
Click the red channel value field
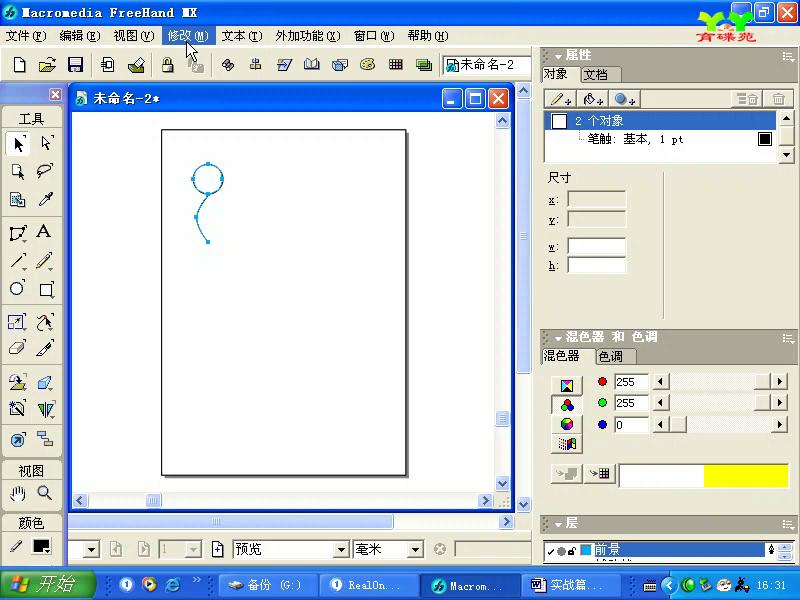[631, 382]
